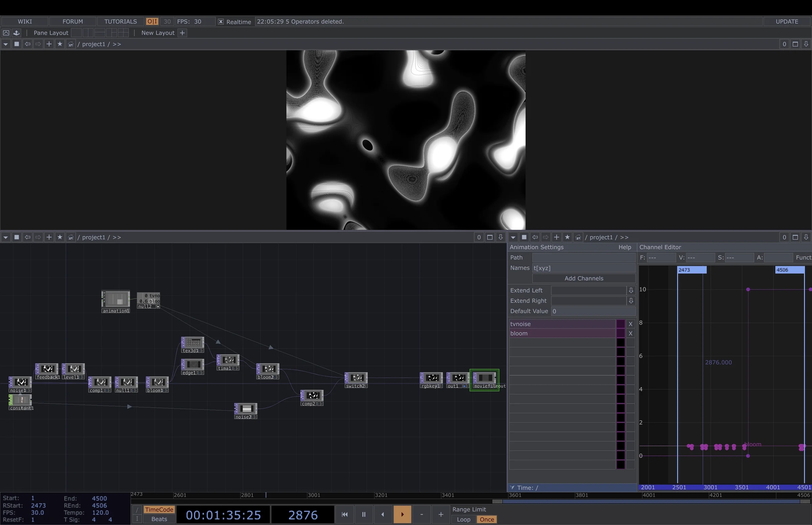
Task: Click the FPS 30 field
Action: [x=196, y=21]
